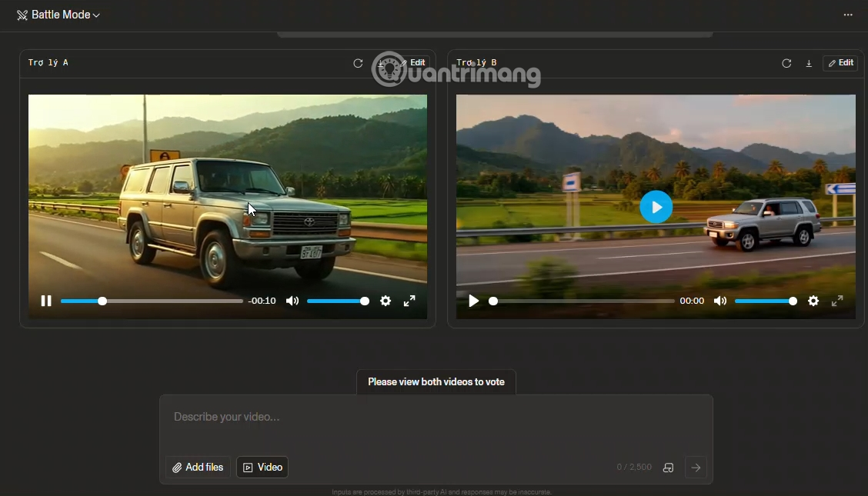Open the Battle Mode dropdown
The height and width of the screenshot is (496, 868).
58,15
